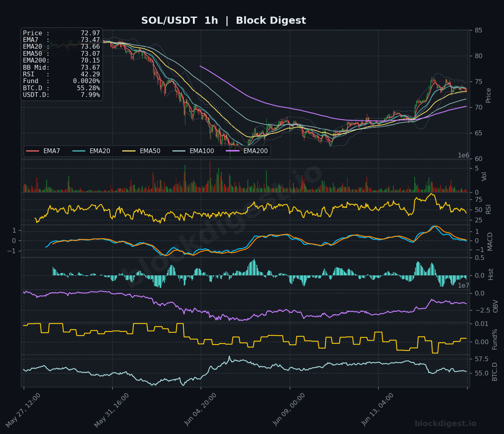Select the EMA100 legend entry
Screen dimensions: 504x434
pyautogui.click(x=193, y=151)
